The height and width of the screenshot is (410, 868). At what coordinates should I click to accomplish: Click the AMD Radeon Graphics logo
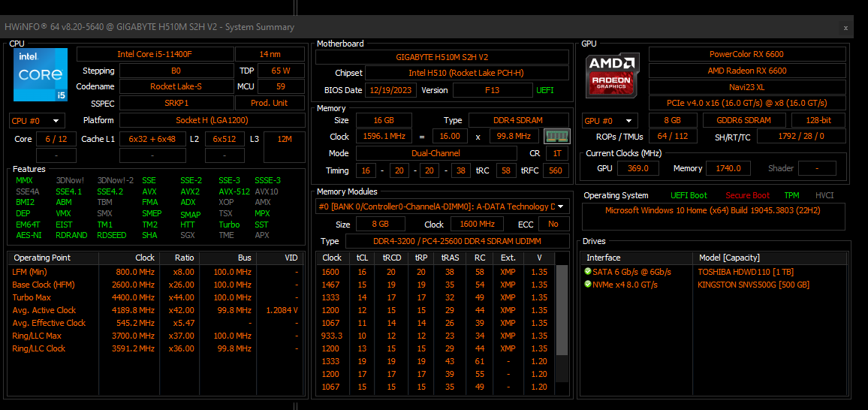tap(613, 74)
